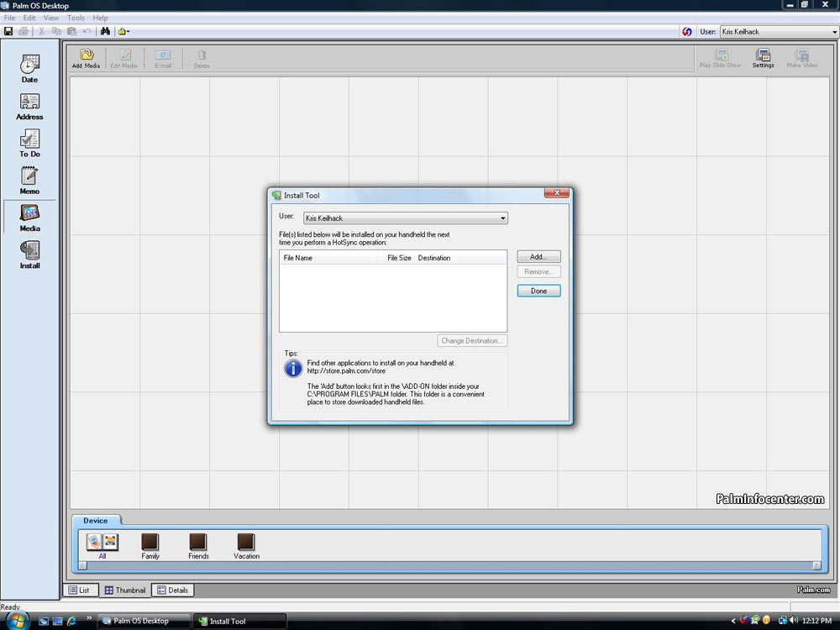Click the Play Slide Show button
840x630 pixels.
click(x=721, y=59)
